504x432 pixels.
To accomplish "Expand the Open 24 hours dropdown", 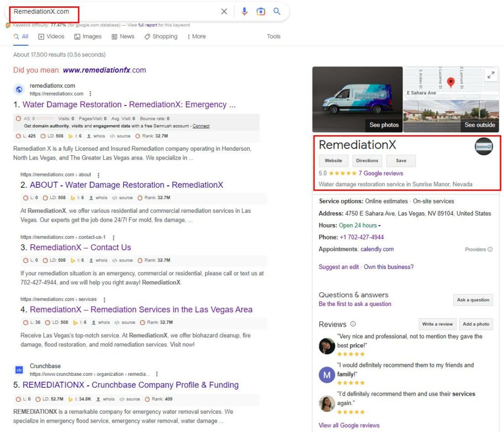I will pyautogui.click(x=360, y=226).
